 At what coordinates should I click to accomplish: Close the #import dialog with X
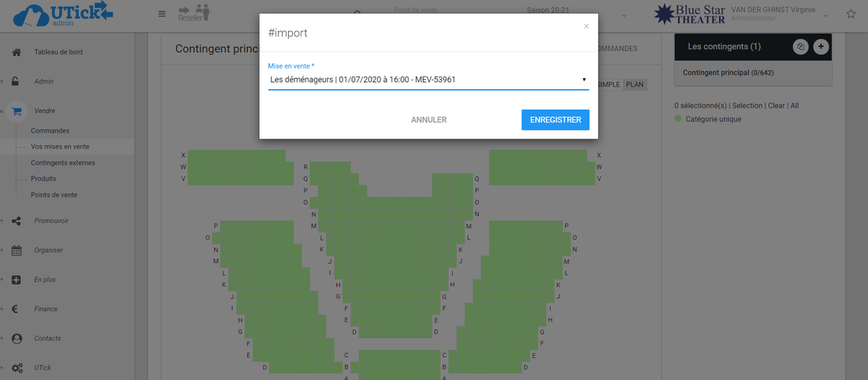586,27
